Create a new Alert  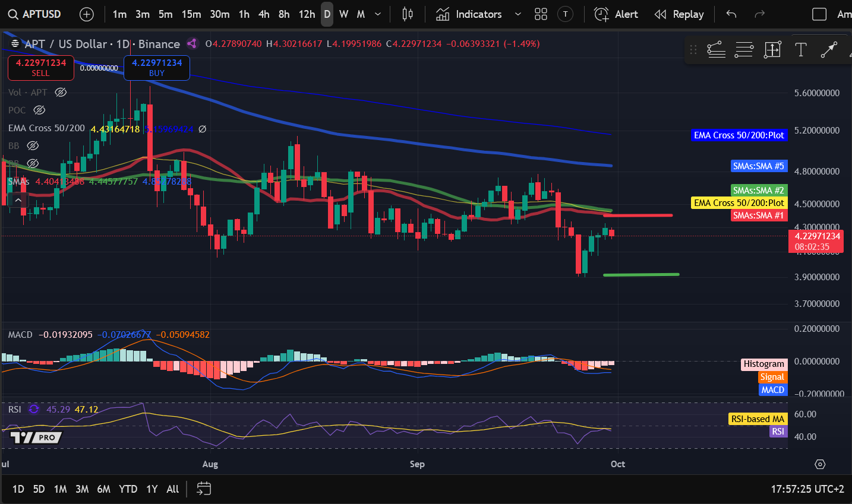616,14
